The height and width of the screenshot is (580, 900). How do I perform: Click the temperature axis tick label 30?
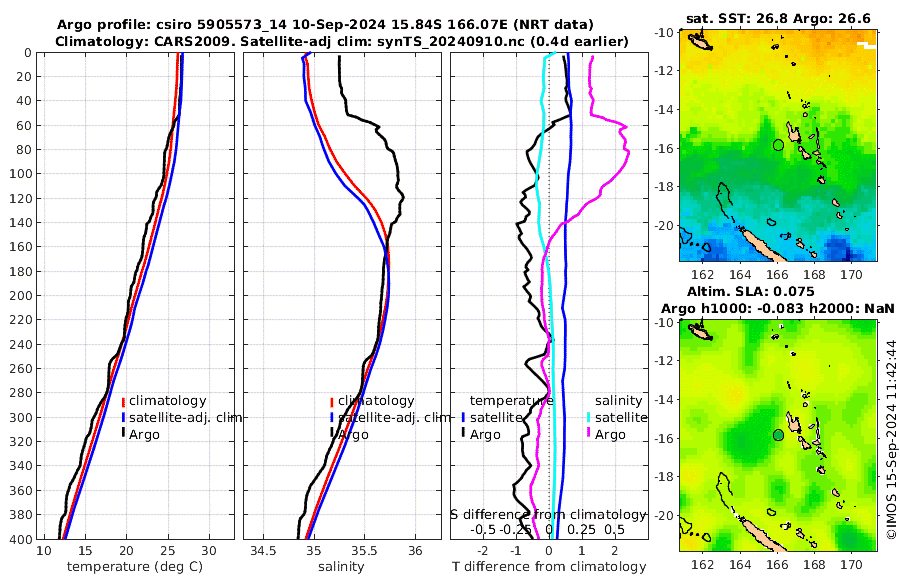[x=209, y=551]
